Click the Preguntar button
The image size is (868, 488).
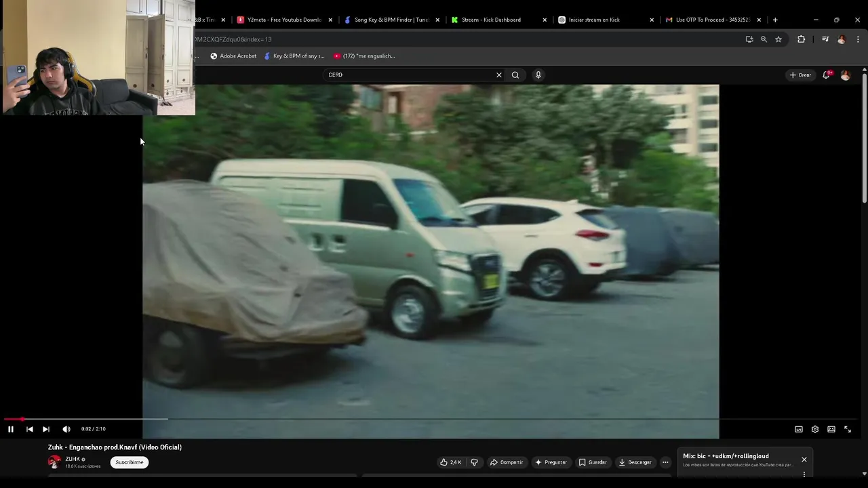(551, 462)
